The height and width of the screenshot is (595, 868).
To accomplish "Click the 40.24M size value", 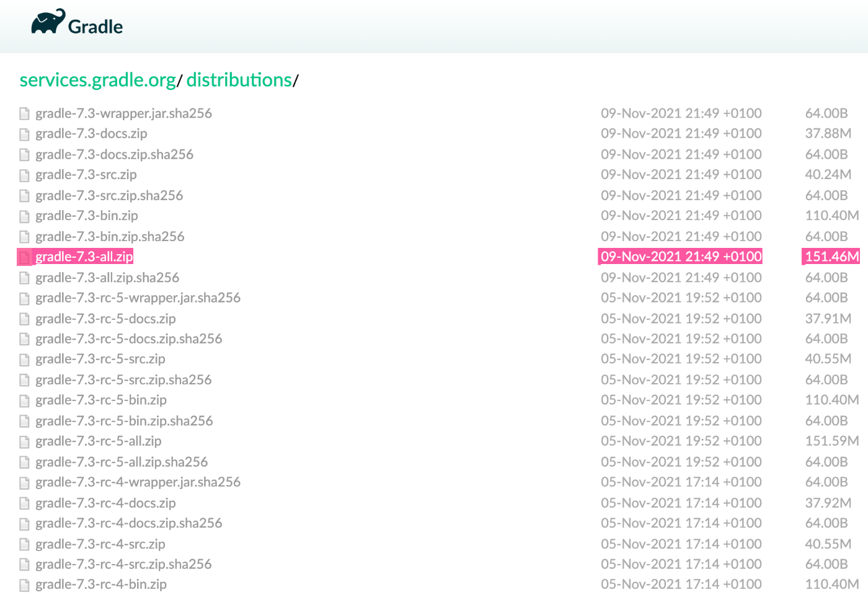I will [x=828, y=175].
